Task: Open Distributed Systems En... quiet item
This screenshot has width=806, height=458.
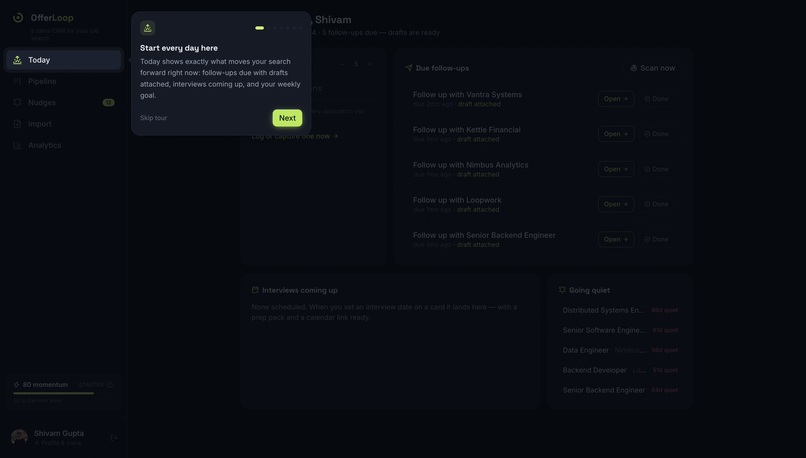Action: coord(620,310)
